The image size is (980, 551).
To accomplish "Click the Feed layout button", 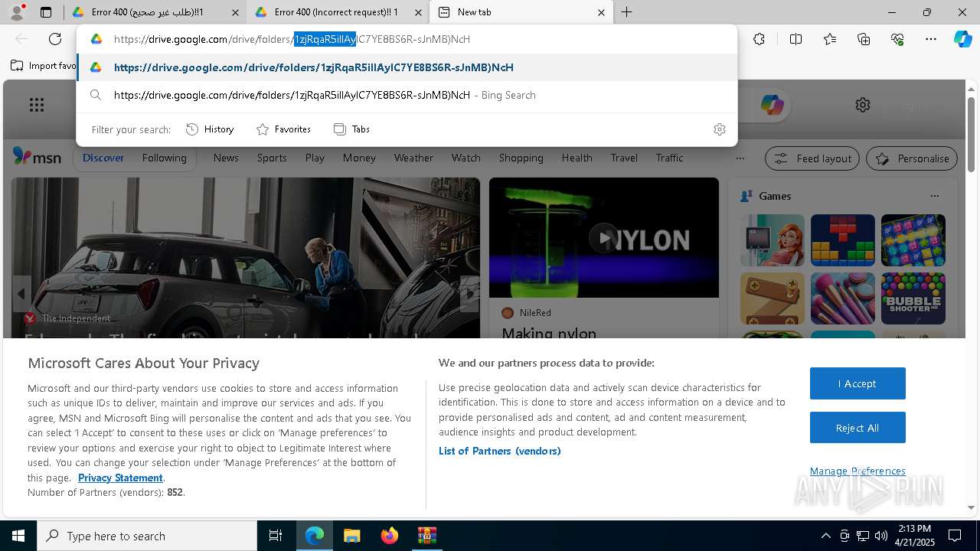I will point(812,158).
